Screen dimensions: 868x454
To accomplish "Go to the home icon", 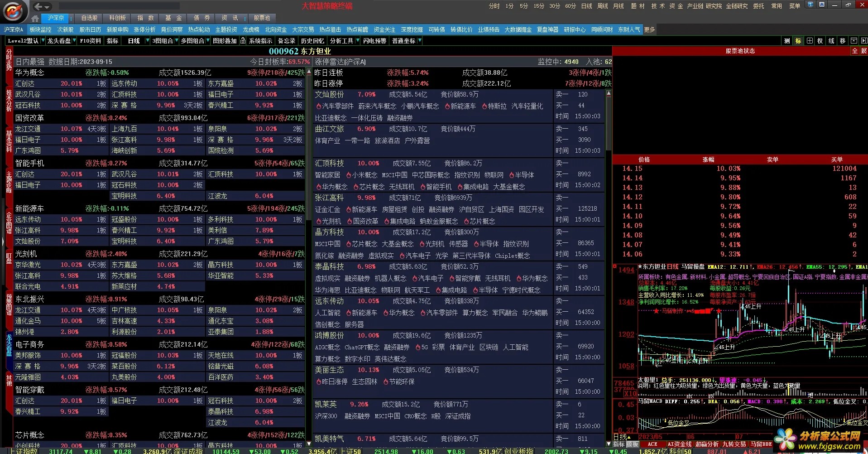I will click(x=35, y=19).
